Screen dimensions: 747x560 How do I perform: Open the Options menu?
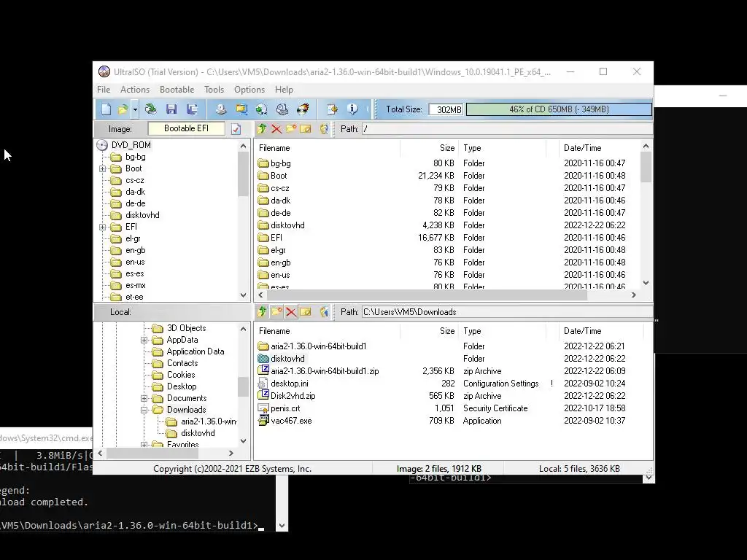tap(249, 90)
